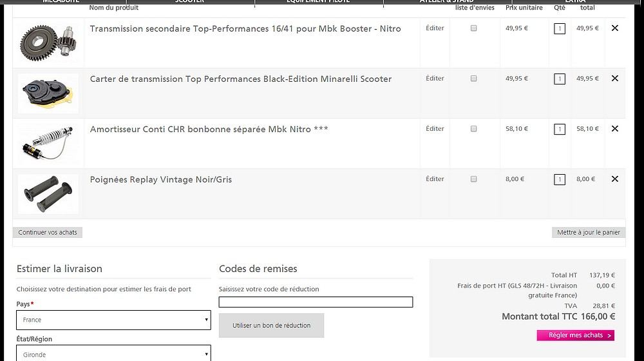Click quantity field for Transmission secondaire
644x361 pixels.
click(x=560, y=29)
